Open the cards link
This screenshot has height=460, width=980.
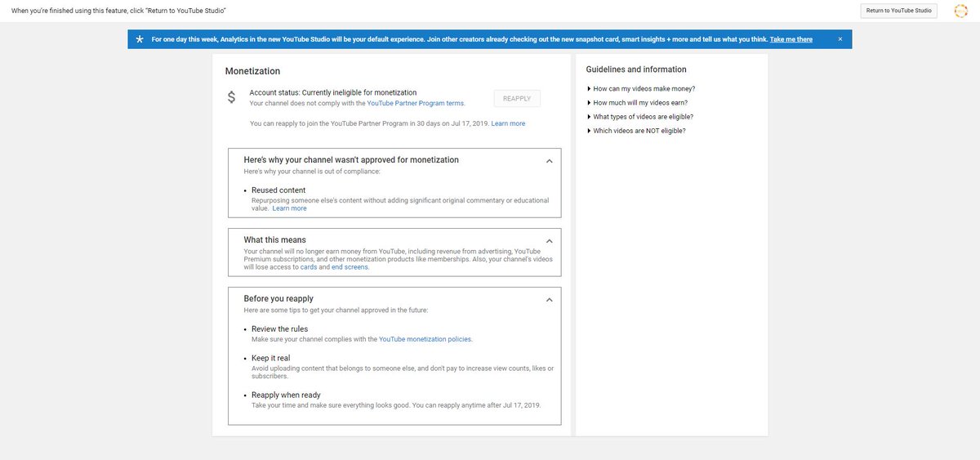click(309, 267)
